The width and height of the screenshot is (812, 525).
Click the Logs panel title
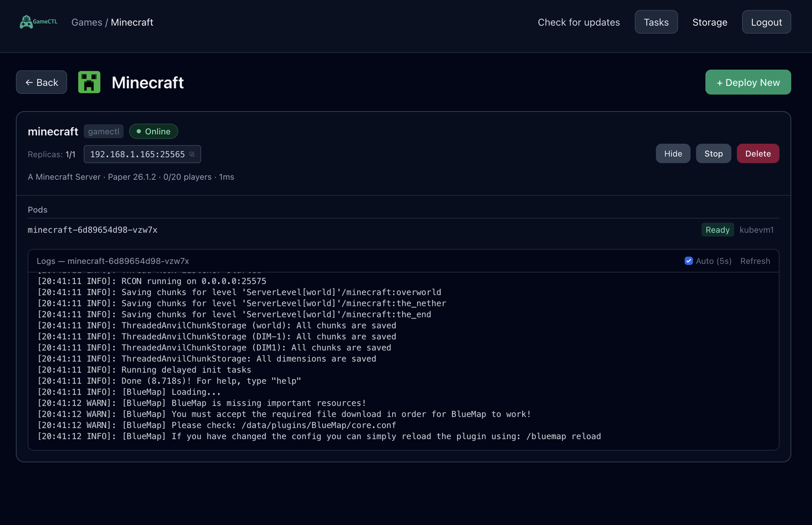click(x=113, y=261)
